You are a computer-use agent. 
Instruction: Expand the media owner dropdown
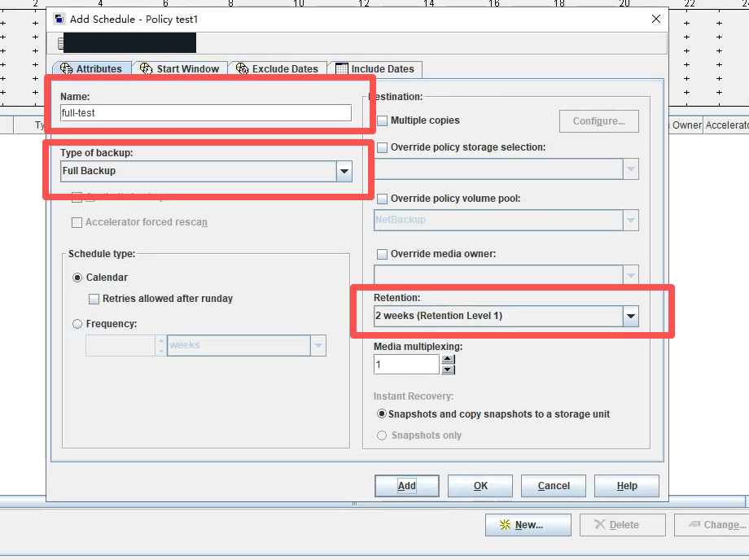(x=631, y=275)
